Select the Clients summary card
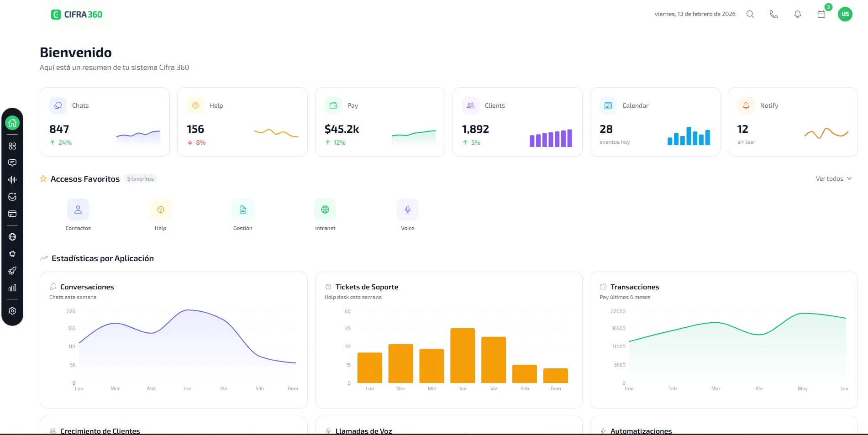The height and width of the screenshot is (435, 868). click(517, 122)
